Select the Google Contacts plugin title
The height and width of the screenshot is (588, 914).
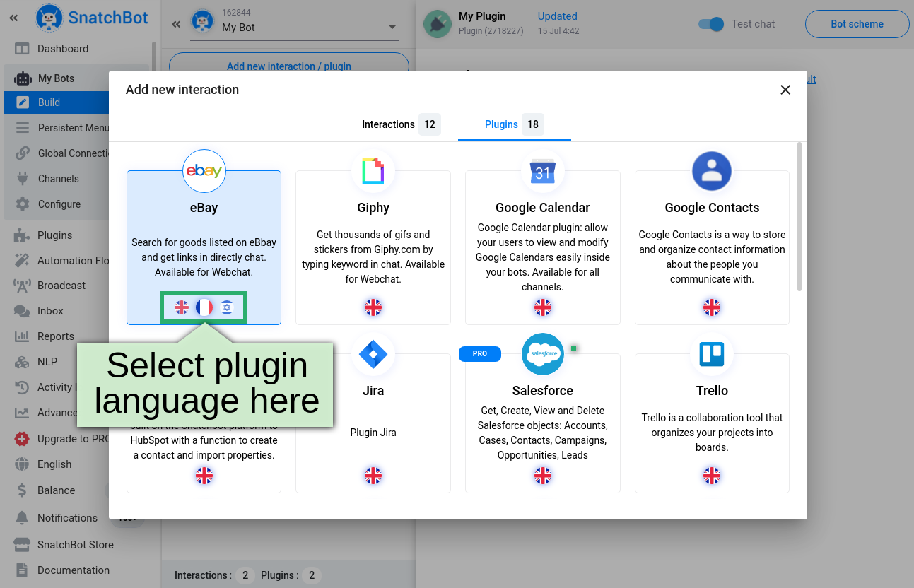point(712,208)
